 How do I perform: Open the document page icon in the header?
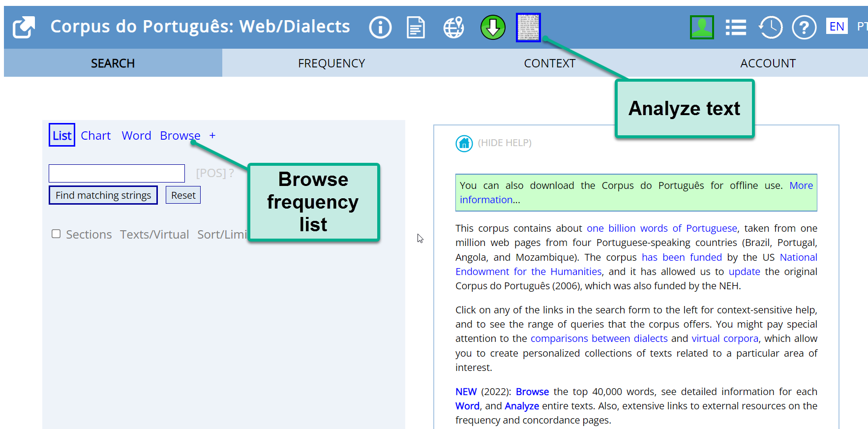pyautogui.click(x=416, y=27)
